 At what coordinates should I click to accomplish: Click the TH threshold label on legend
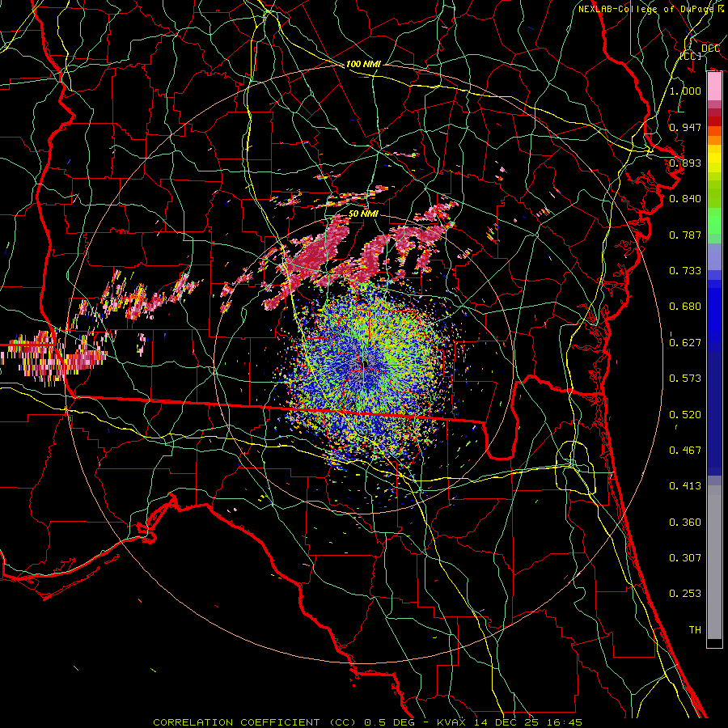click(x=695, y=630)
